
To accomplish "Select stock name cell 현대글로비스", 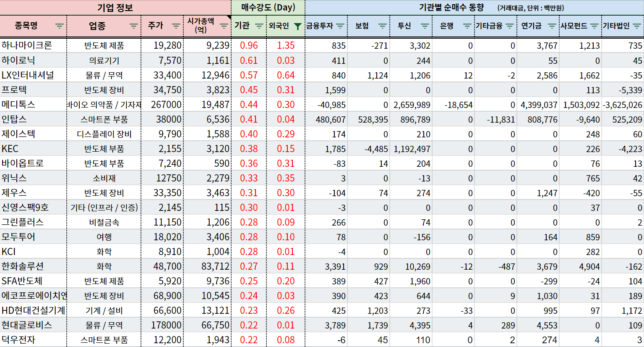I will 33,325.
